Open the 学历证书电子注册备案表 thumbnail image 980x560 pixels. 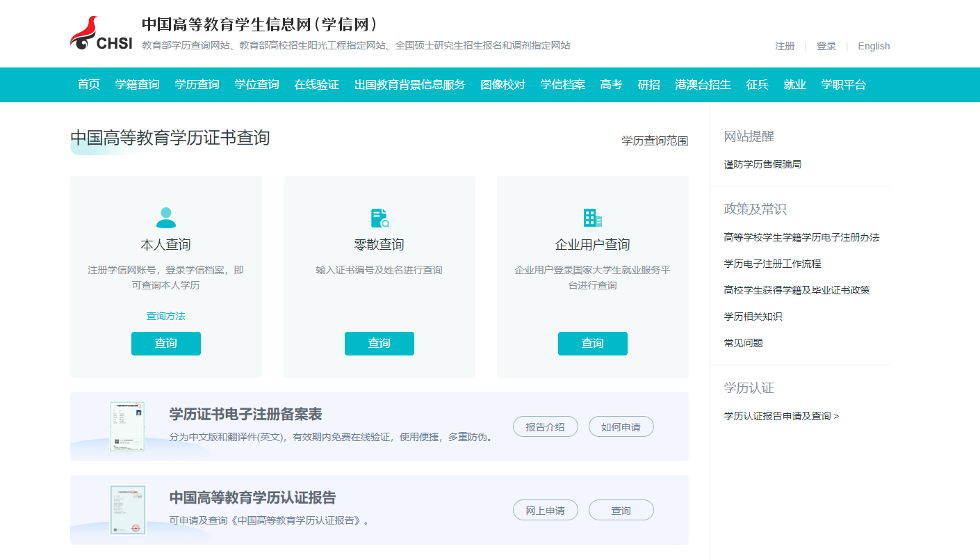click(x=127, y=426)
